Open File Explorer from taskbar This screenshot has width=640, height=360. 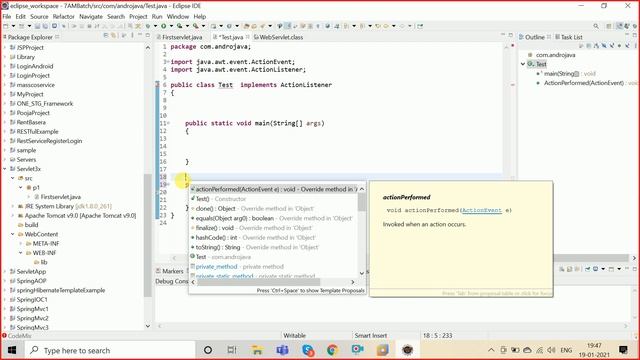click(257, 350)
